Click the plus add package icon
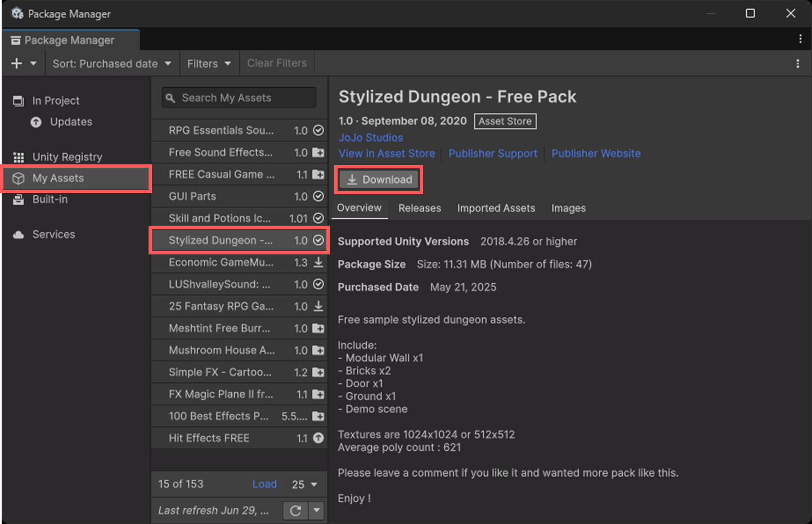812x524 pixels. [x=17, y=64]
